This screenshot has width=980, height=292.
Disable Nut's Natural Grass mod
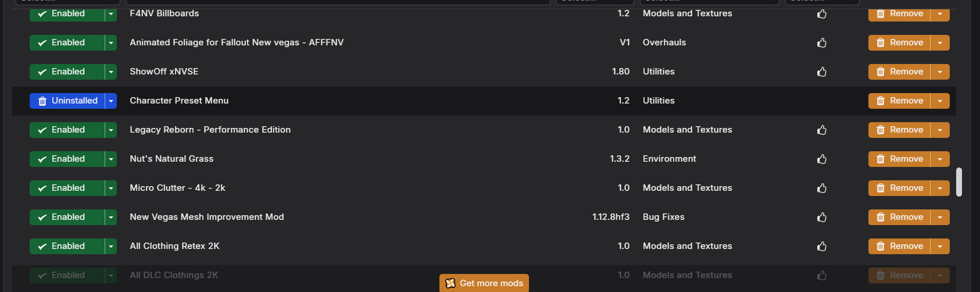67,159
